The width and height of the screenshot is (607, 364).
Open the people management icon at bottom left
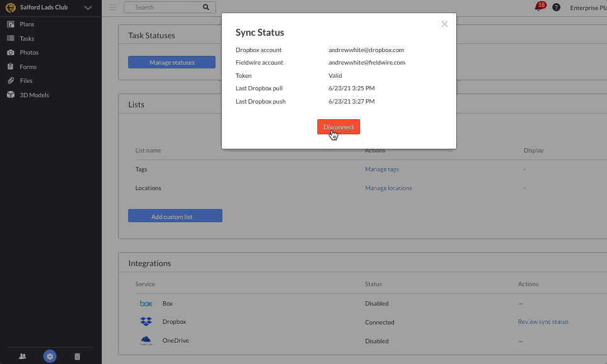tap(21, 356)
